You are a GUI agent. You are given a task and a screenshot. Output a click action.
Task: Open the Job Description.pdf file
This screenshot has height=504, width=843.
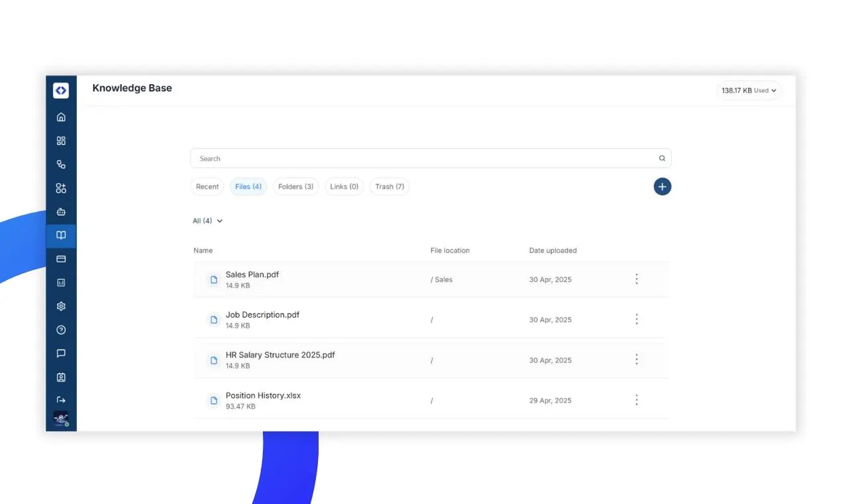(262, 315)
